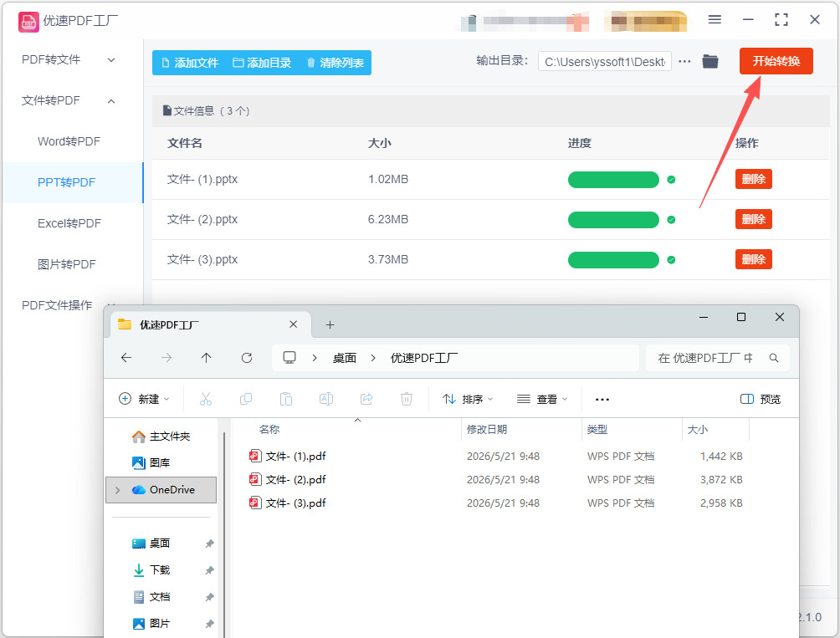
Task: Open the PDF文件操作 sidebar section
Action: [57, 305]
